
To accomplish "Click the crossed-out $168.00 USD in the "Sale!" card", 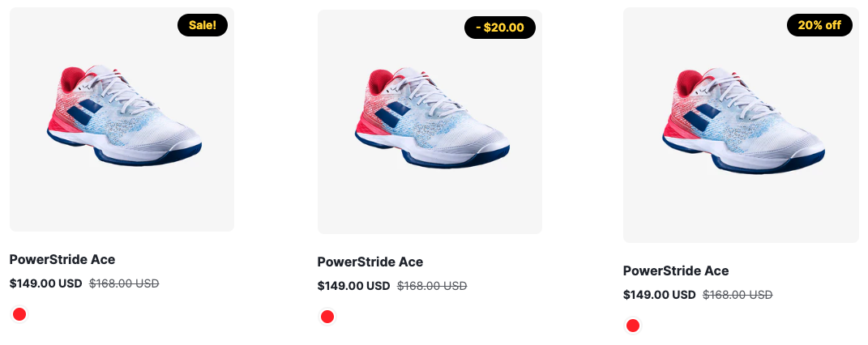I will click(x=124, y=283).
